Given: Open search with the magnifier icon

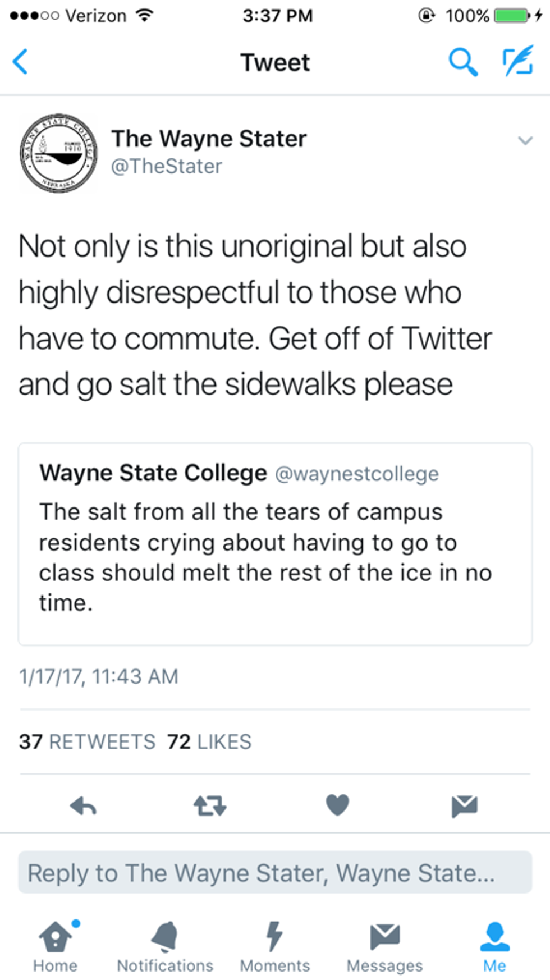Looking at the screenshot, I should pyautogui.click(x=463, y=62).
